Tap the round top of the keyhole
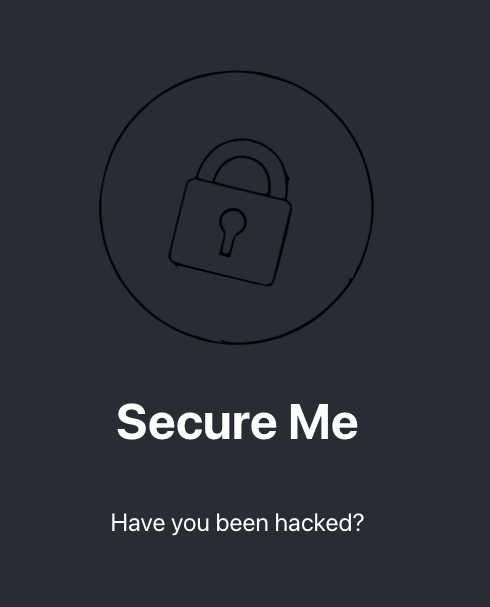 pyautogui.click(x=232, y=221)
